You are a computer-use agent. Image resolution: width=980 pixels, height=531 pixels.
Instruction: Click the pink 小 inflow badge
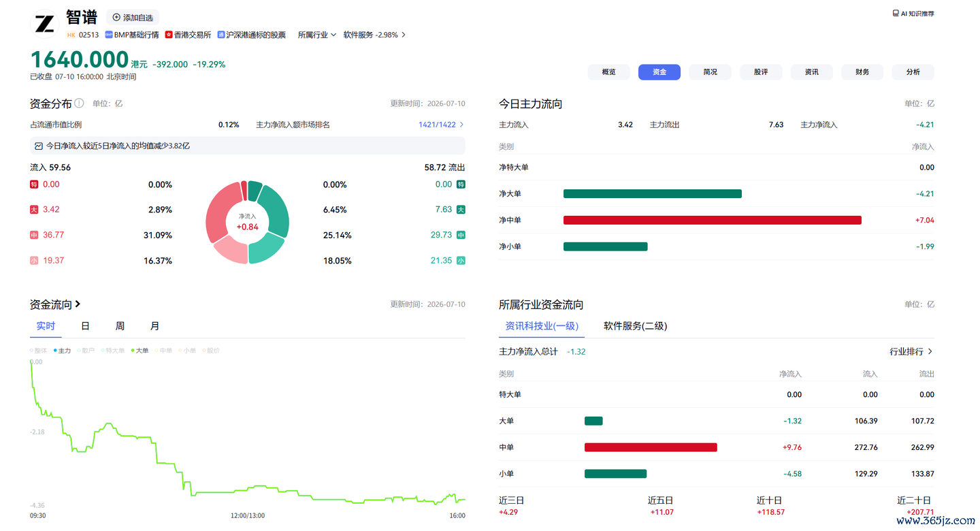(34, 261)
